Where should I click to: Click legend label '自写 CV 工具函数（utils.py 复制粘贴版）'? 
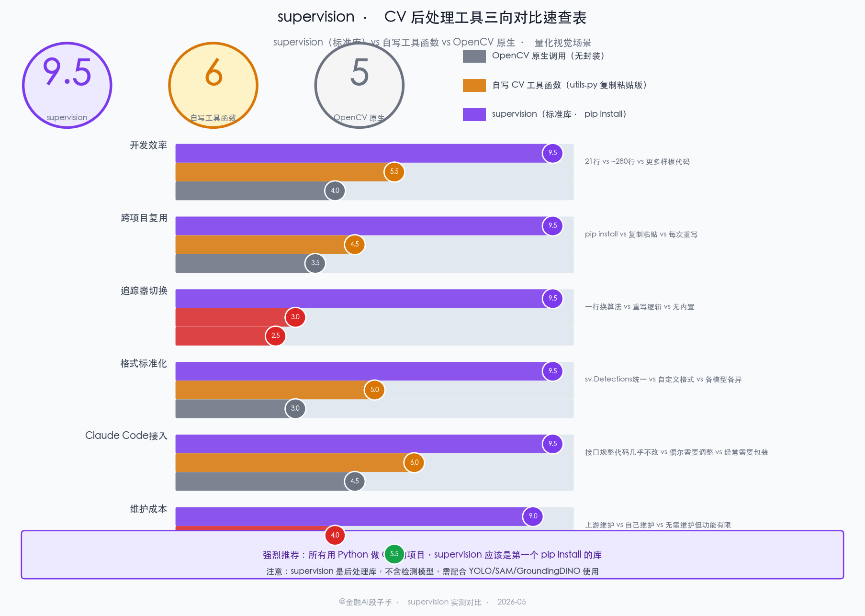pyautogui.click(x=569, y=85)
